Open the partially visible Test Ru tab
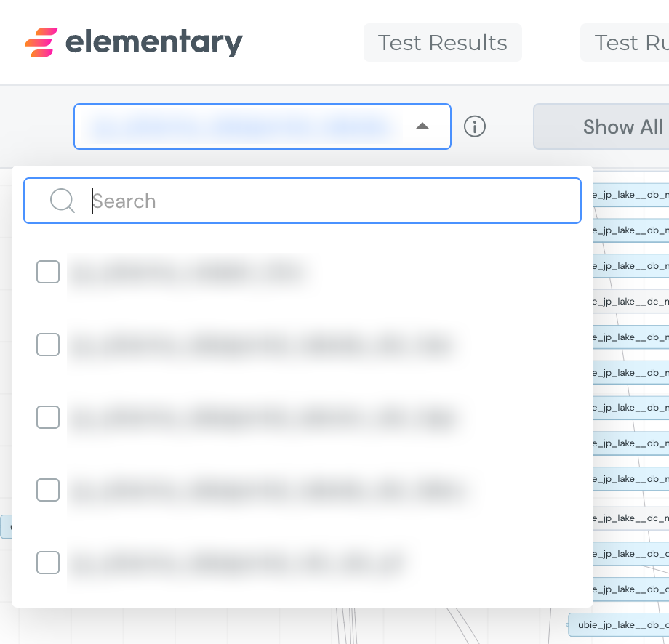669x644 pixels. [634, 43]
